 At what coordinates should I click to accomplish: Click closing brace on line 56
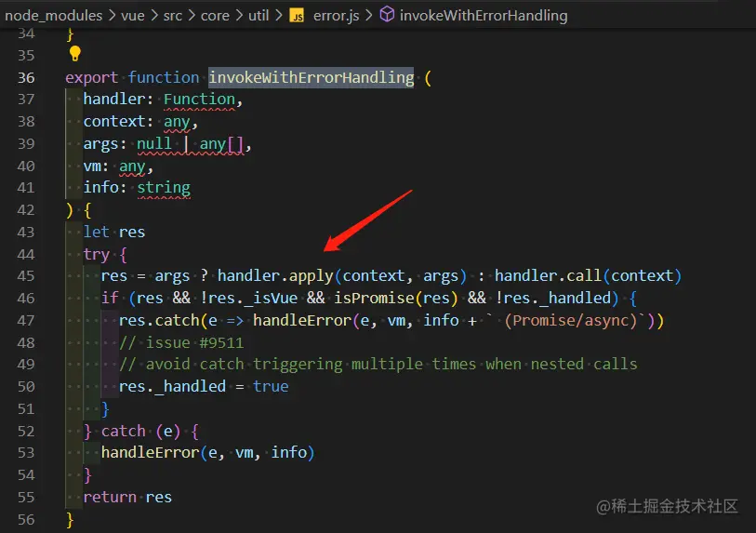(x=70, y=519)
